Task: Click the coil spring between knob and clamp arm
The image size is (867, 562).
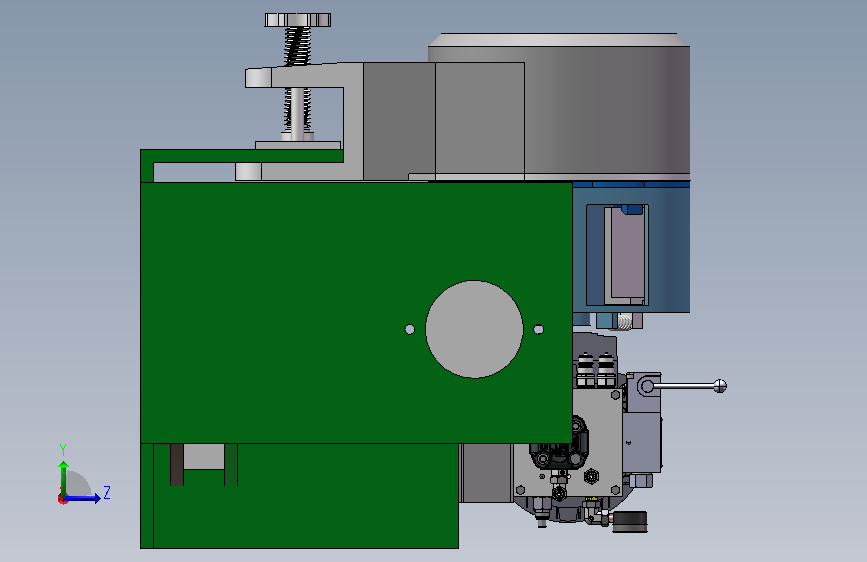Action: 297,46
